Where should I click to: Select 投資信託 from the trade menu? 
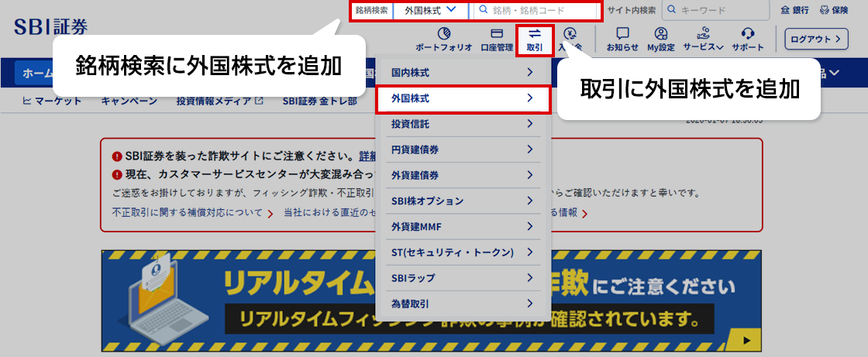[463, 124]
